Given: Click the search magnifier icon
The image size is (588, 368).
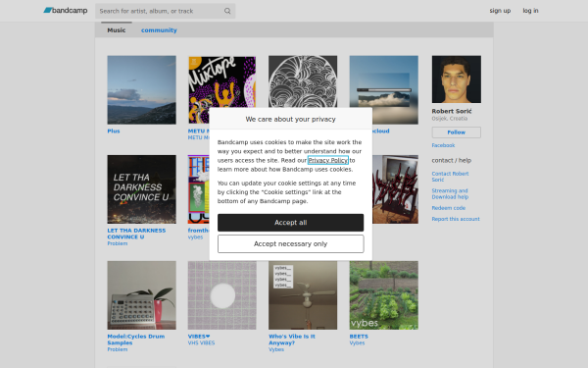Looking at the screenshot, I should point(227,11).
